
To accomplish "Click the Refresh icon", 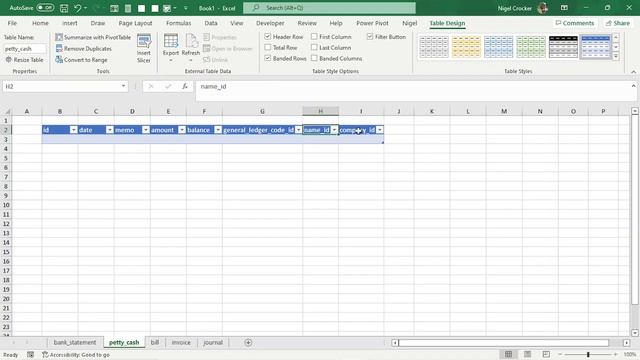I will [x=191, y=42].
